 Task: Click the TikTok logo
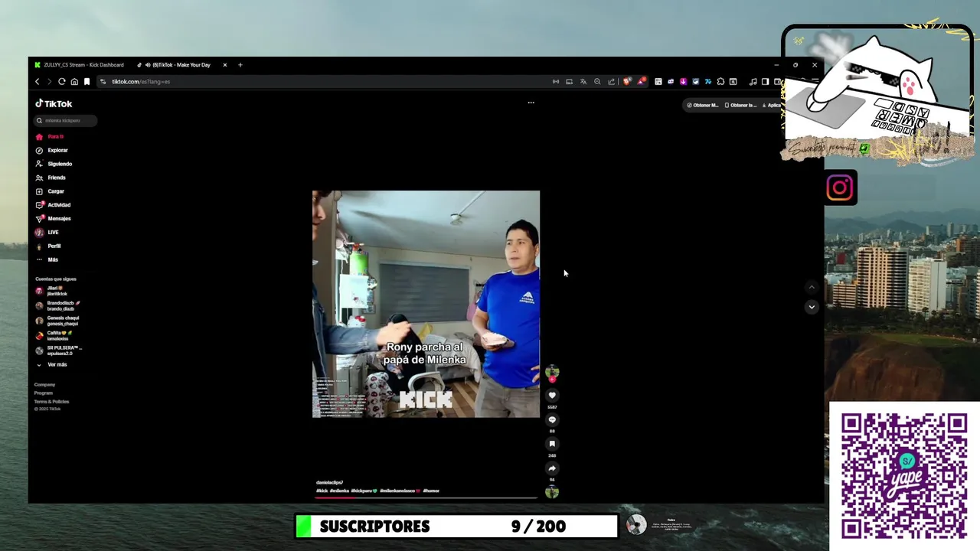[x=54, y=103]
